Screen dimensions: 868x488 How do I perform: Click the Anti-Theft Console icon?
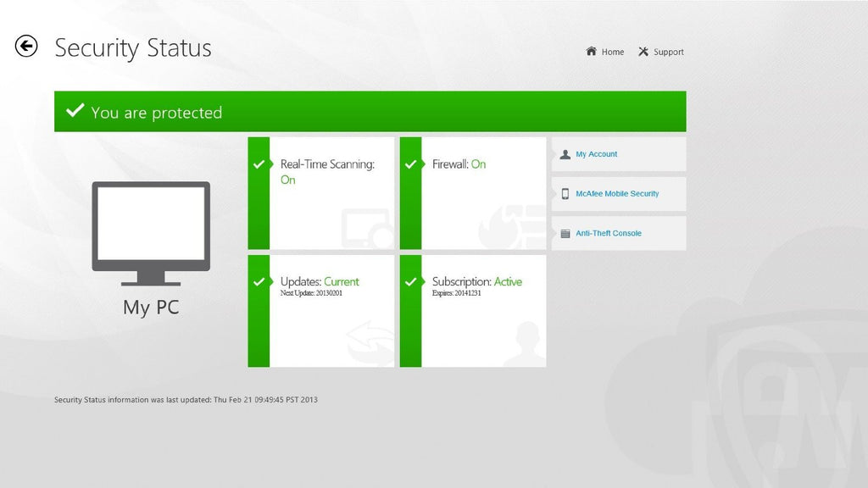(x=565, y=233)
